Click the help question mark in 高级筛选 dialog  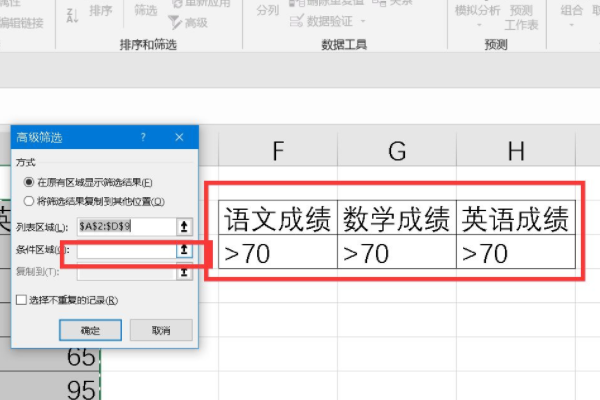pyautogui.click(x=143, y=137)
